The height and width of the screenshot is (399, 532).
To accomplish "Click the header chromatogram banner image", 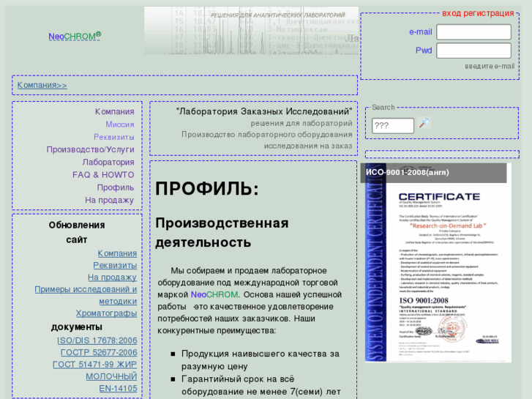I will coord(251,31).
